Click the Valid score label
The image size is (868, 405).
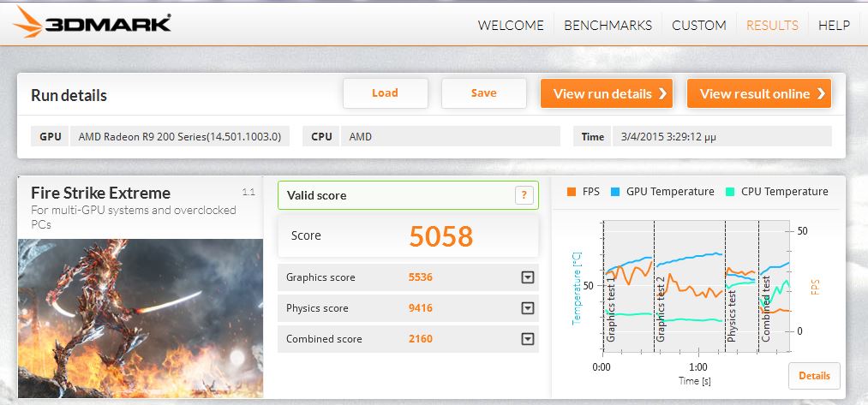point(317,195)
